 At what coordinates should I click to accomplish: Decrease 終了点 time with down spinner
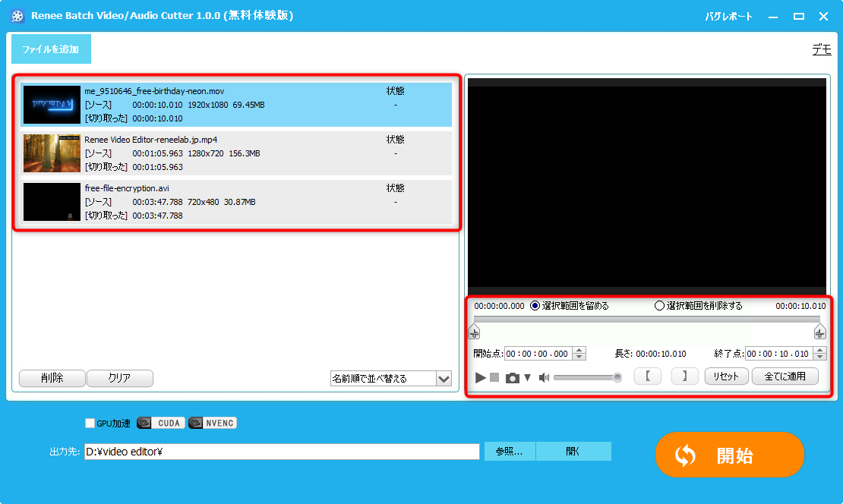[820, 357]
